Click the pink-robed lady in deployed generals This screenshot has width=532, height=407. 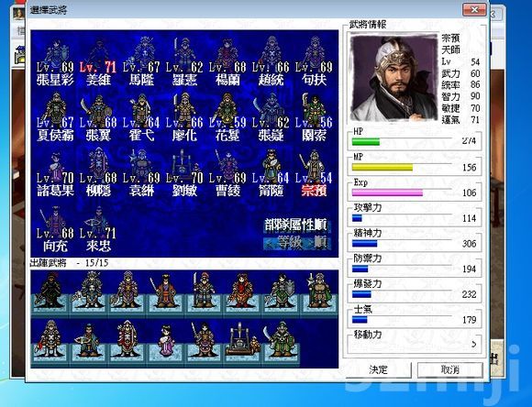click(x=166, y=340)
